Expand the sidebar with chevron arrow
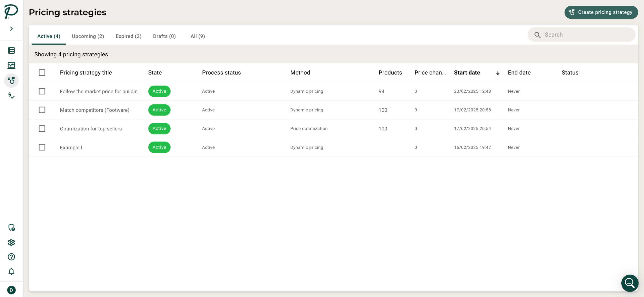Viewport: 644px width, 297px height. (x=11, y=29)
